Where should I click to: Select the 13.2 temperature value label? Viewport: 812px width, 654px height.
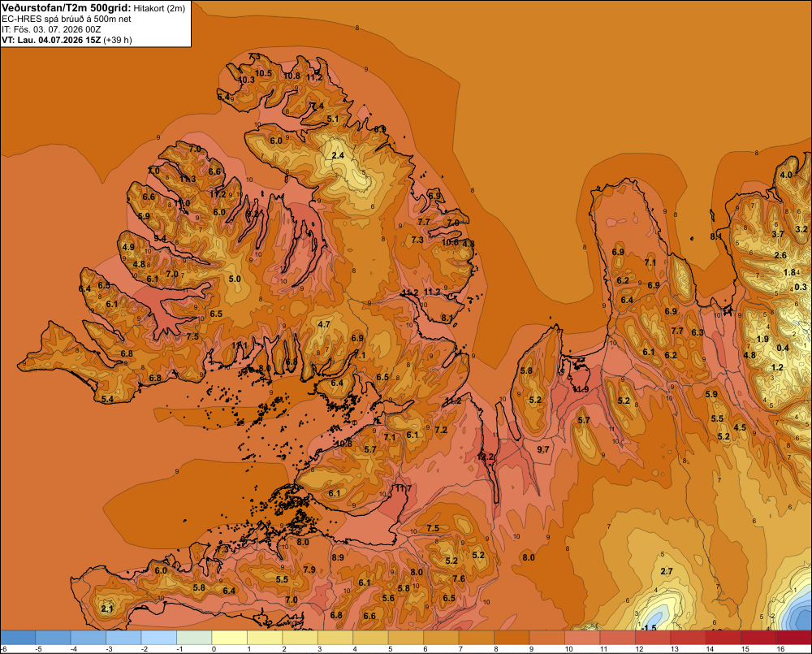click(x=486, y=457)
